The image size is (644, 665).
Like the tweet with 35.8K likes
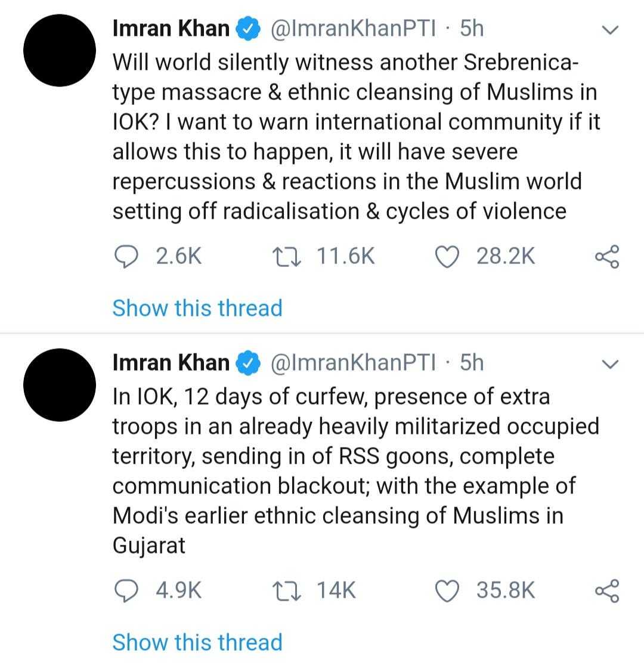[x=447, y=591]
